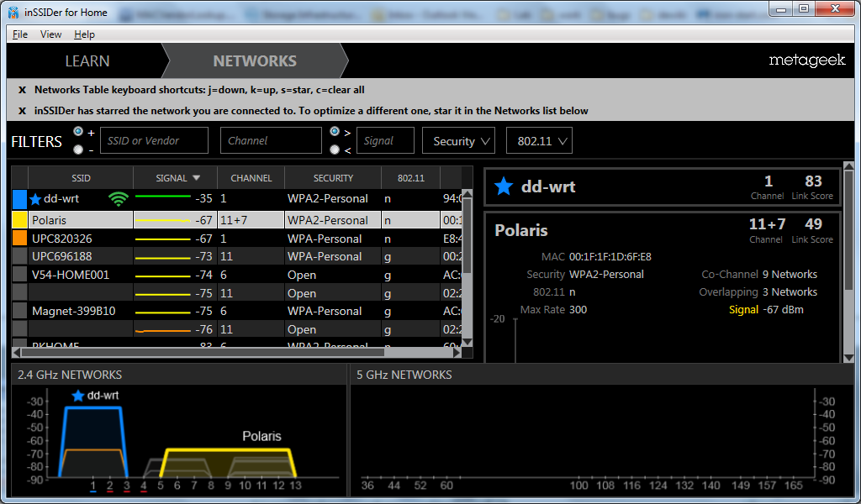Click the Signal value "-67 dBm" in details
861x504 pixels.
(783, 309)
